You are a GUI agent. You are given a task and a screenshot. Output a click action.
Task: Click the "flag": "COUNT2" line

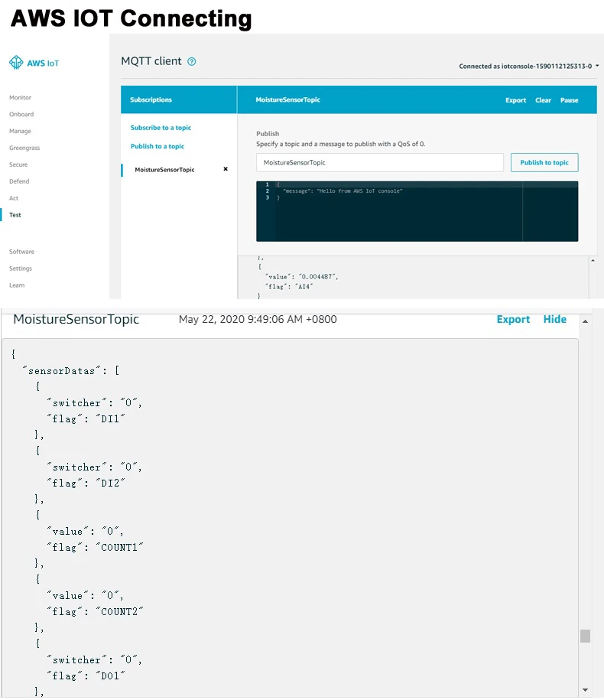tap(96, 612)
